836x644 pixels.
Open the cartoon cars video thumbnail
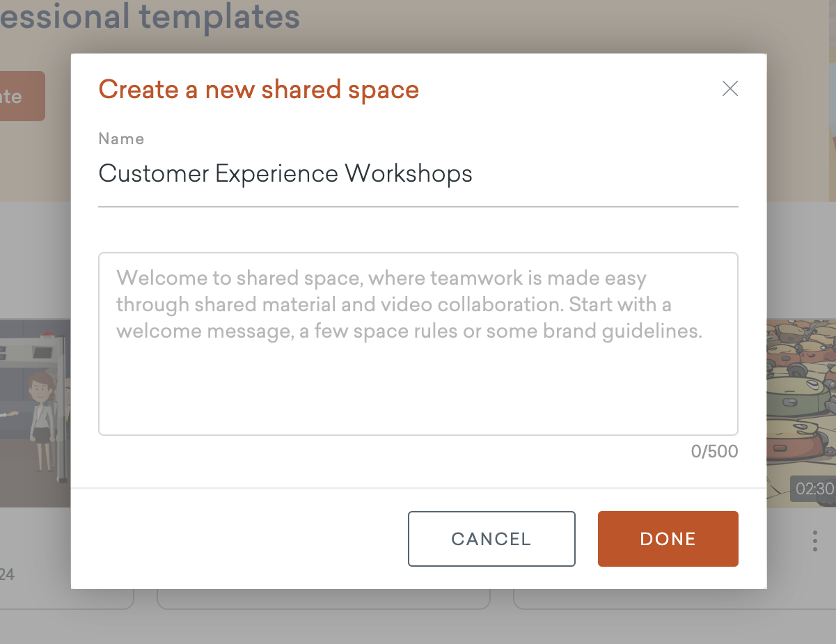[801, 413]
